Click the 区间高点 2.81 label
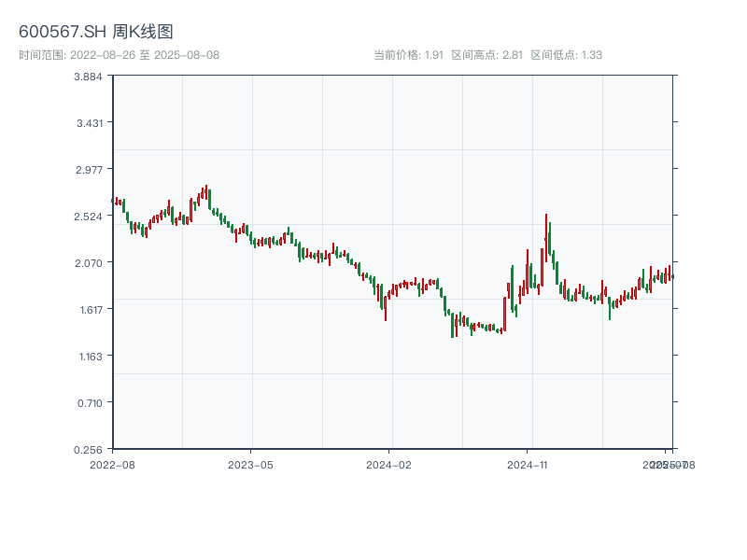747x560 pixels. [487, 55]
